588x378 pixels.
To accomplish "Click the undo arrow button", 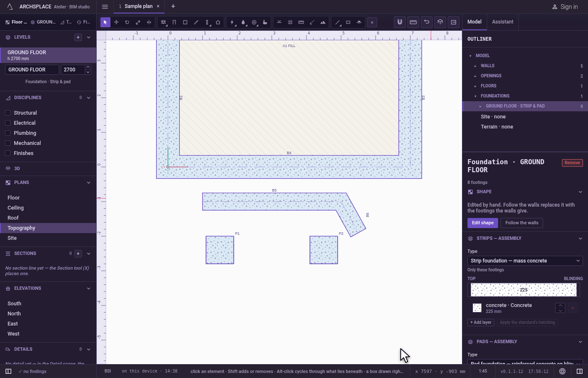I will point(427,22).
